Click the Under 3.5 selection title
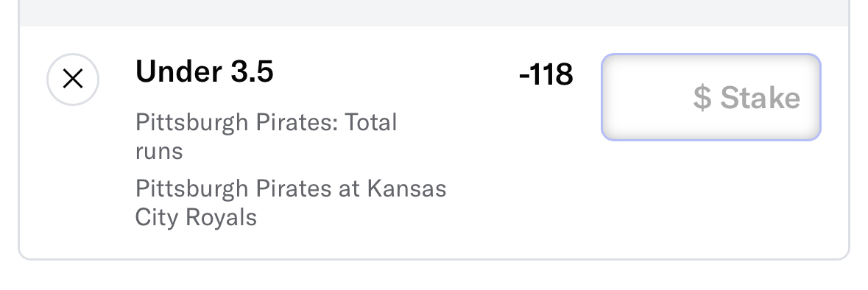 click(204, 71)
